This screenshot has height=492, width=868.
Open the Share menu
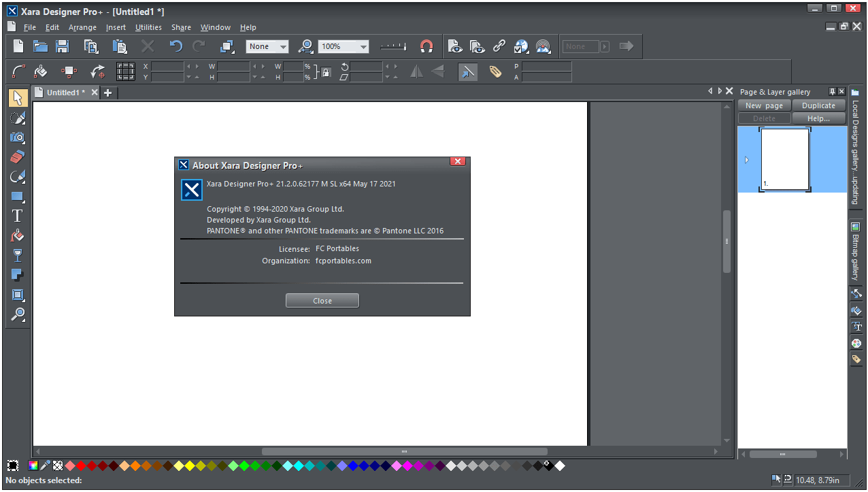181,27
